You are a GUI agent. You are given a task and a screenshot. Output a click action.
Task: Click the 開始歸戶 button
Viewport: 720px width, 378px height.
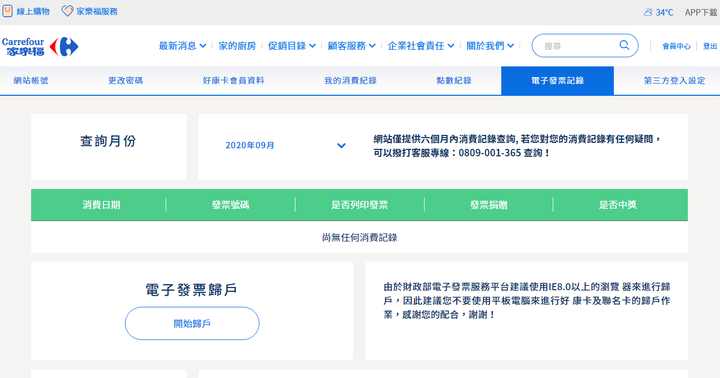(192, 323)
